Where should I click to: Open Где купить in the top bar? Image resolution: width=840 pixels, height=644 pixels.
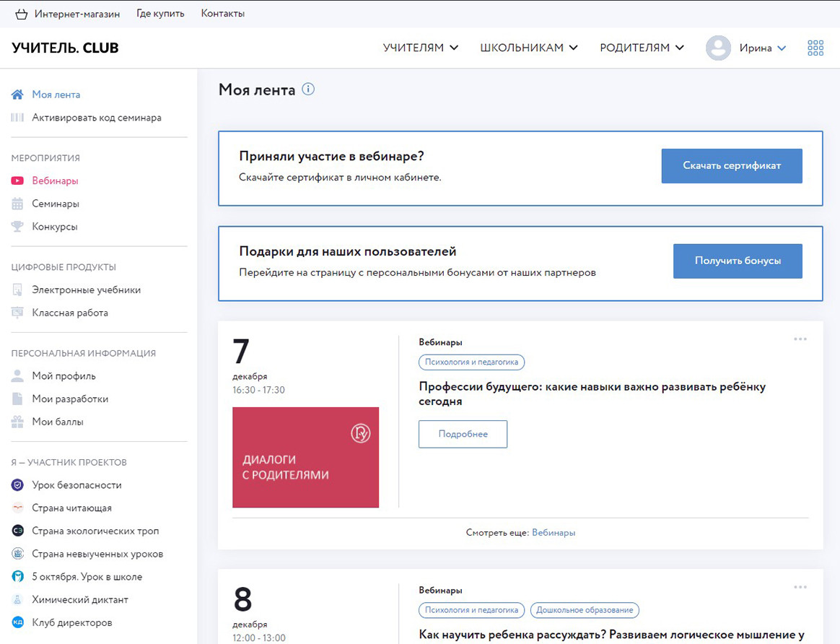[160, 14]
